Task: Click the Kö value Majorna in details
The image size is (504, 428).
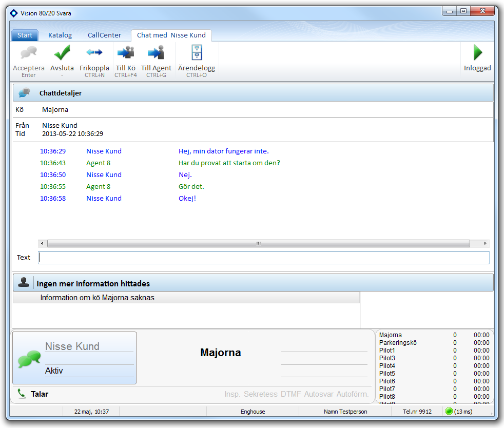Action: pos(55,110)
